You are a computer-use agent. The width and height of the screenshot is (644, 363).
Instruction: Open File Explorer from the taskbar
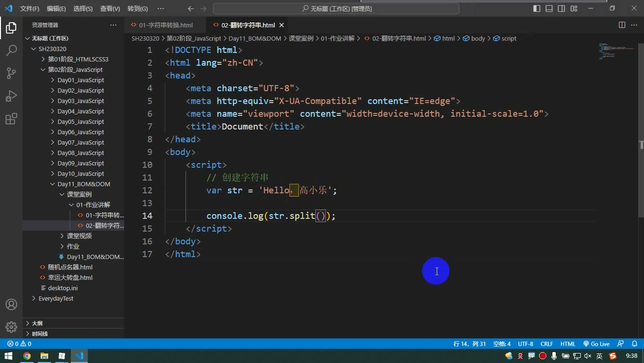tap(44, 356)
